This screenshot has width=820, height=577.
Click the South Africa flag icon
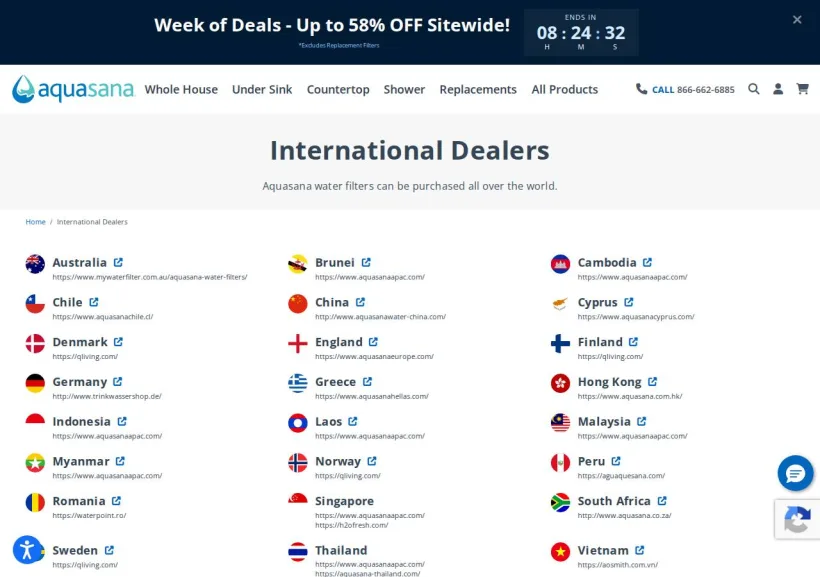tap(560, 503)
